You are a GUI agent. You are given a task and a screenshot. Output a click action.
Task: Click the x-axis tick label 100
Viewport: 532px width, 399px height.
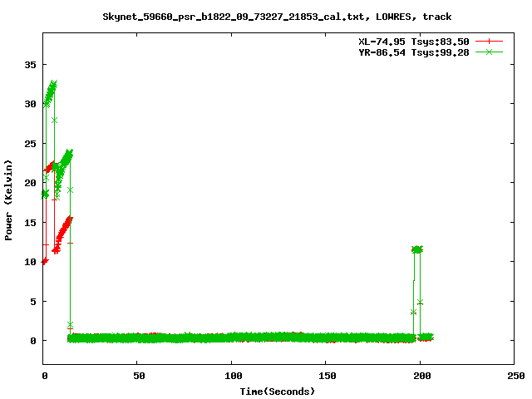click(234, 376)
